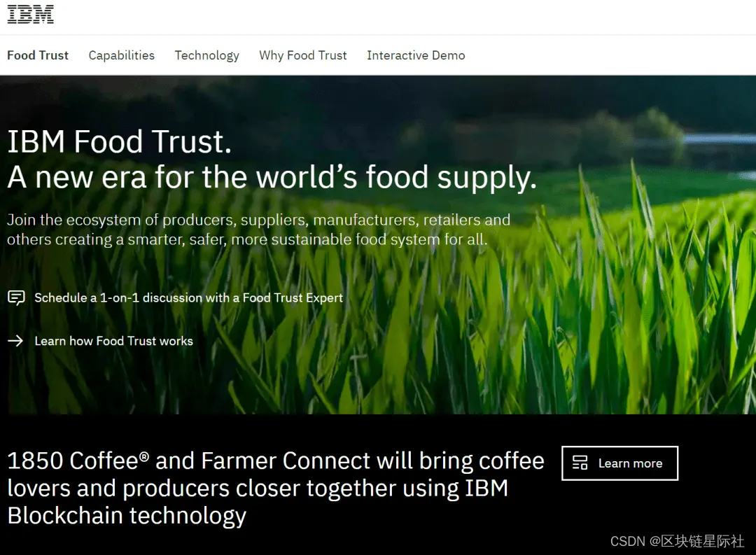Click the Learn more button text
Image resolution: width=756 pixels, height=555 pixels.
tap(630, 463)
